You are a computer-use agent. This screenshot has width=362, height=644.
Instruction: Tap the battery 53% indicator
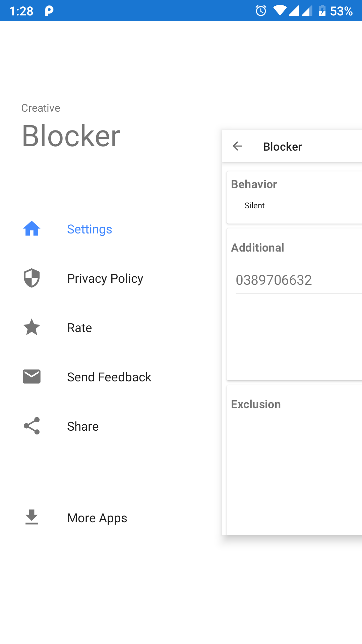coord(336,11)
